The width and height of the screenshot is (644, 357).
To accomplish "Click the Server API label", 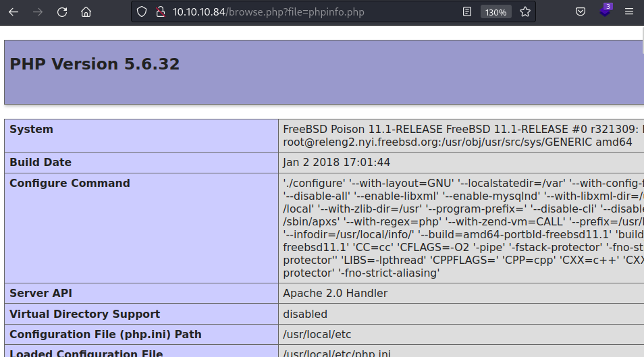I will pyautogui.click(x=41, y=294).
